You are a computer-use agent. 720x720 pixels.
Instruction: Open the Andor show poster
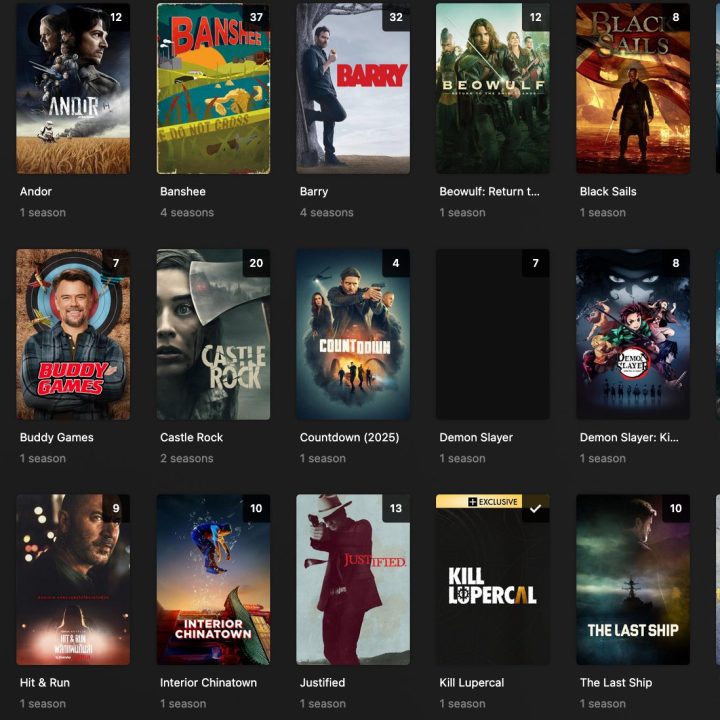click(73, 89)
